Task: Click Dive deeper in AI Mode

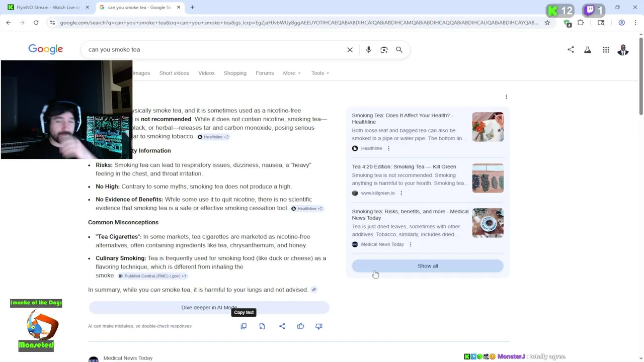Action: point(209,307)
